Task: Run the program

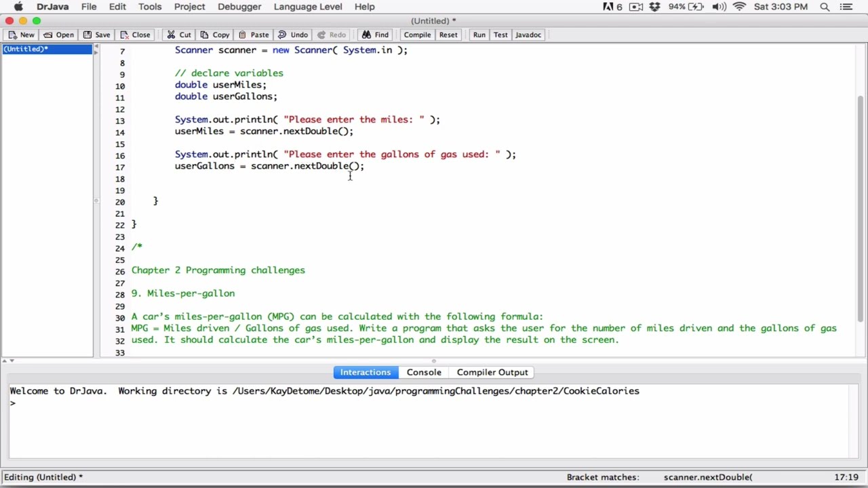Action: tap(479, 35)
